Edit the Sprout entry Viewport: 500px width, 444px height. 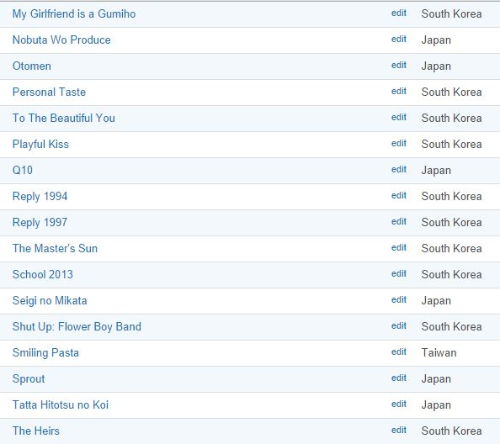[399, 378]
